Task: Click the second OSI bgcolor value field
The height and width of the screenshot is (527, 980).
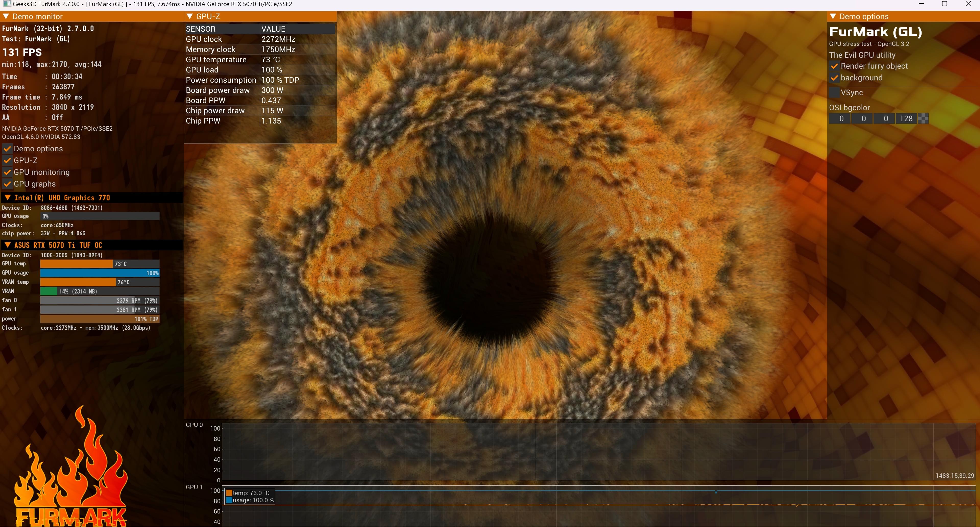Action: [x=862, y=119]
